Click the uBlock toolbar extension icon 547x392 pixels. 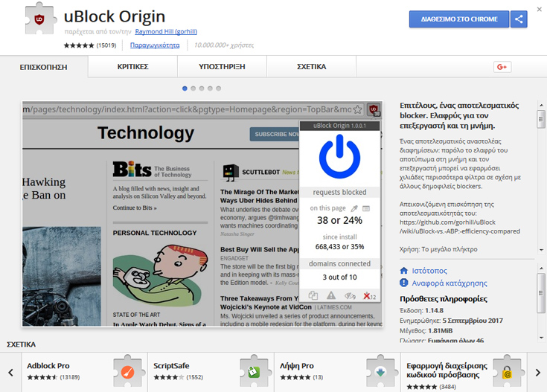pos(373,110)
